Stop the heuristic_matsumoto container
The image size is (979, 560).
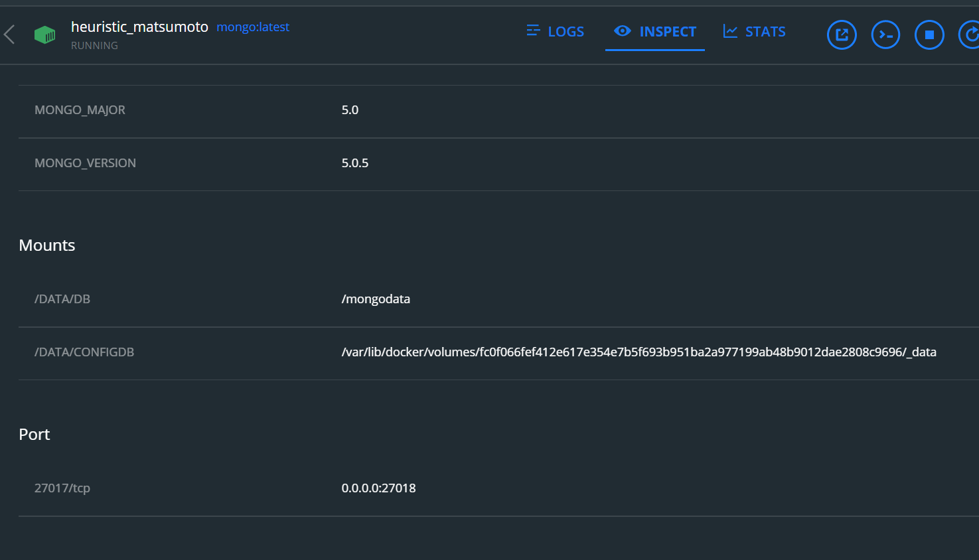click(x=929, y=35)
